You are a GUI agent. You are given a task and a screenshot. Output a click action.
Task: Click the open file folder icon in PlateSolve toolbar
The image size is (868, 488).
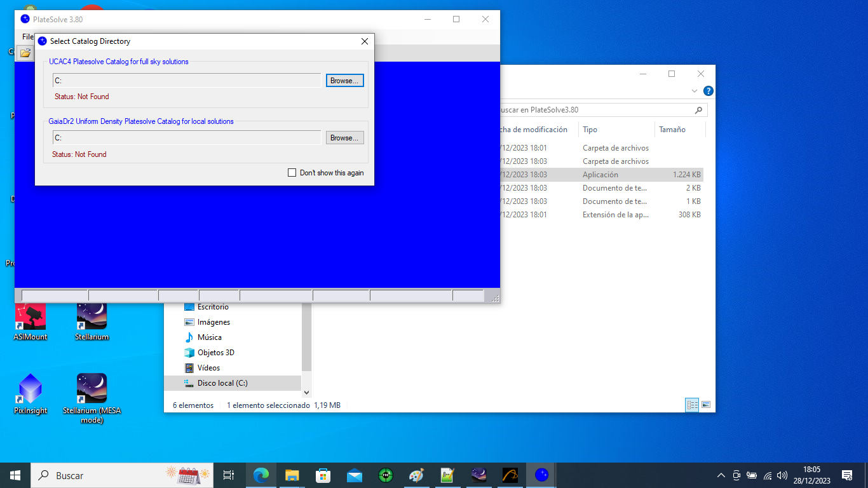(25, 53)
